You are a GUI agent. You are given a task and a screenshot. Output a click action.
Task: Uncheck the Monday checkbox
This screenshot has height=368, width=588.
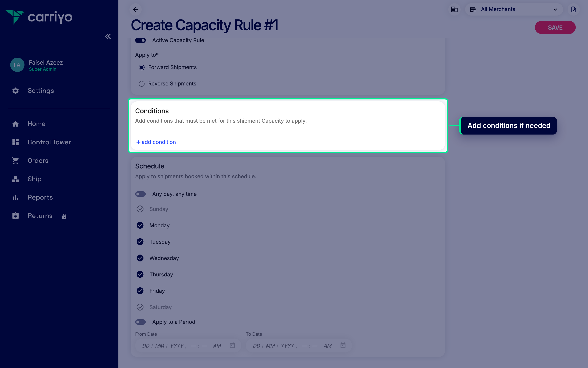(140, 225)
